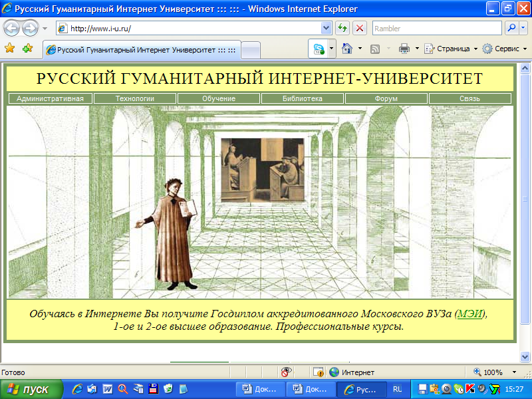
Task: Click the scrollbar up arrow
Action: [525, 69]
